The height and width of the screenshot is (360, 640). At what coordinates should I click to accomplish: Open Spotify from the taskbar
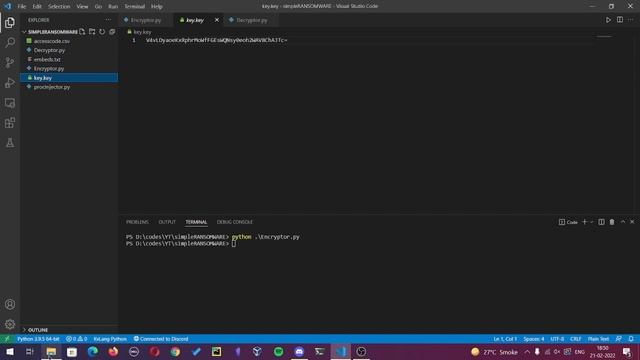(x=278, y=351)
